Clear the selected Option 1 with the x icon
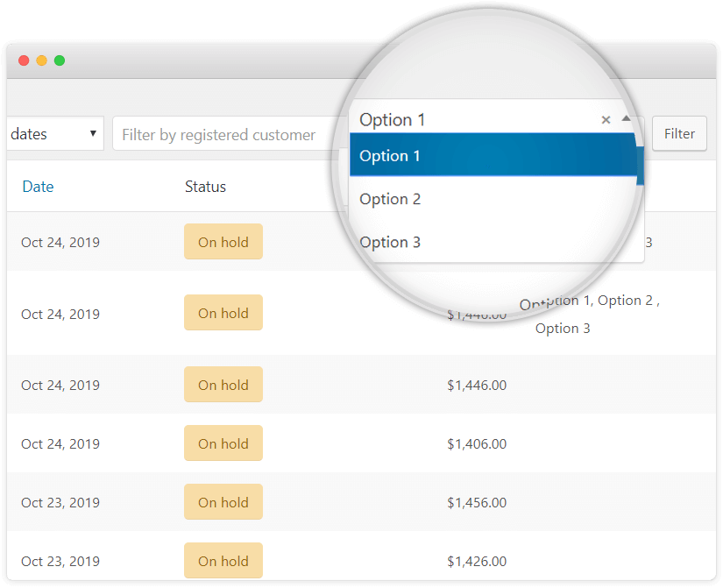Screen dimensions: 723x588 click(x=606, y=120)
